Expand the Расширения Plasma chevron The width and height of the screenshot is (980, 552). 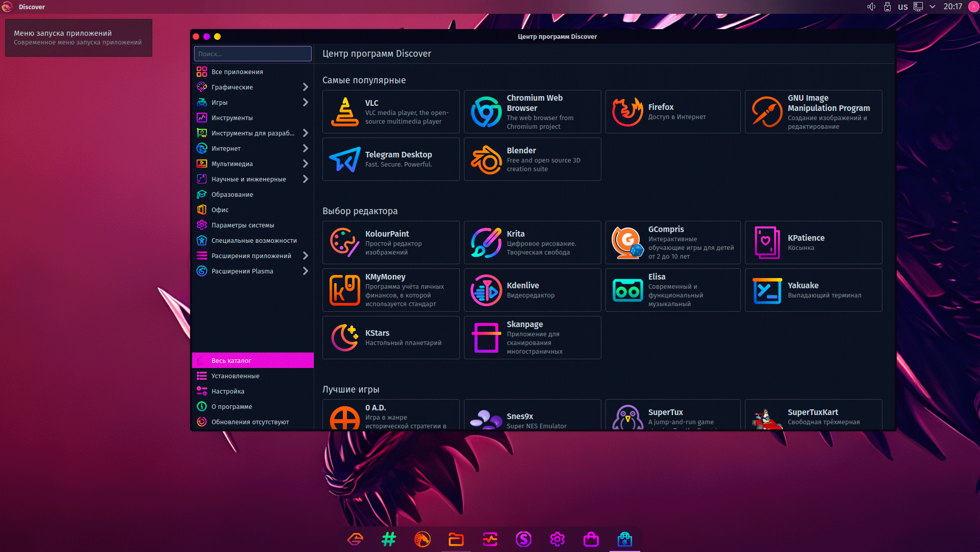tap(306, 271)
